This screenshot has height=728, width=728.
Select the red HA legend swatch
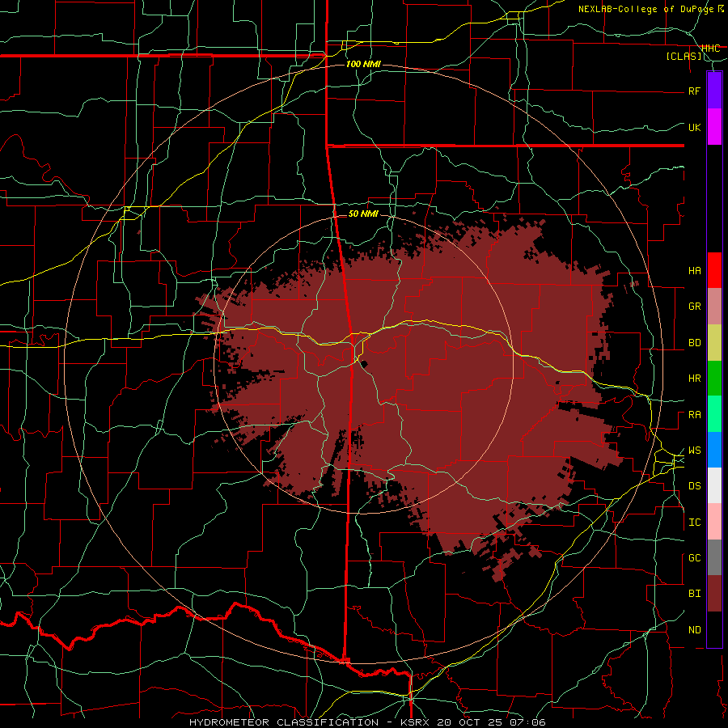714,270
